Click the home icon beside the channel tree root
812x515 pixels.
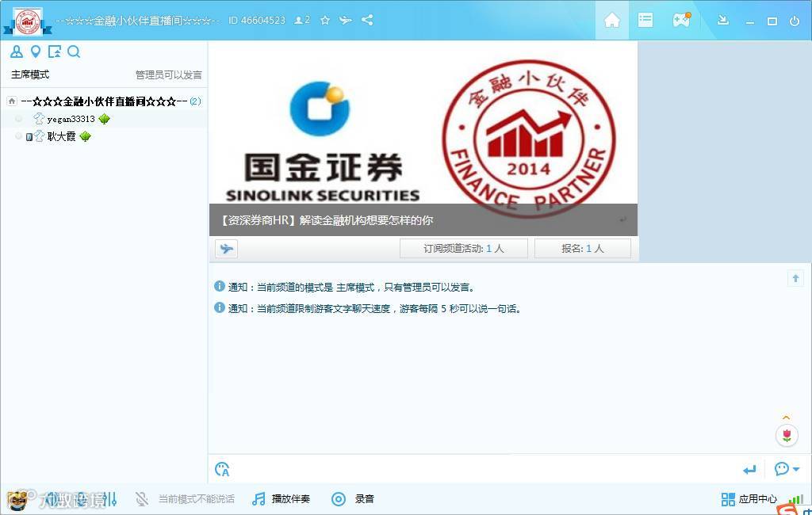tap(12, 101)
